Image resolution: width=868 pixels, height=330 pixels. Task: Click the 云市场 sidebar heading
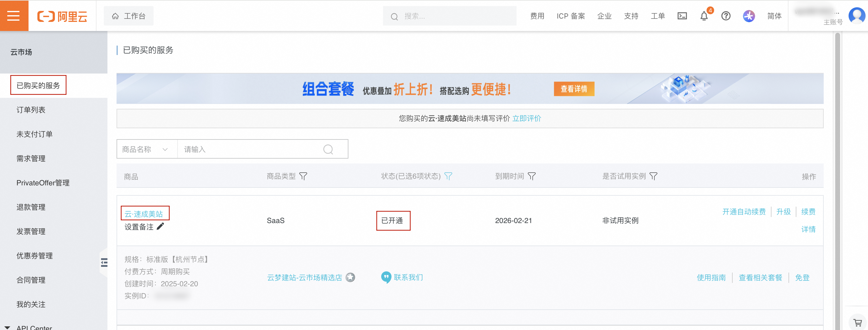tap(21, 52)
